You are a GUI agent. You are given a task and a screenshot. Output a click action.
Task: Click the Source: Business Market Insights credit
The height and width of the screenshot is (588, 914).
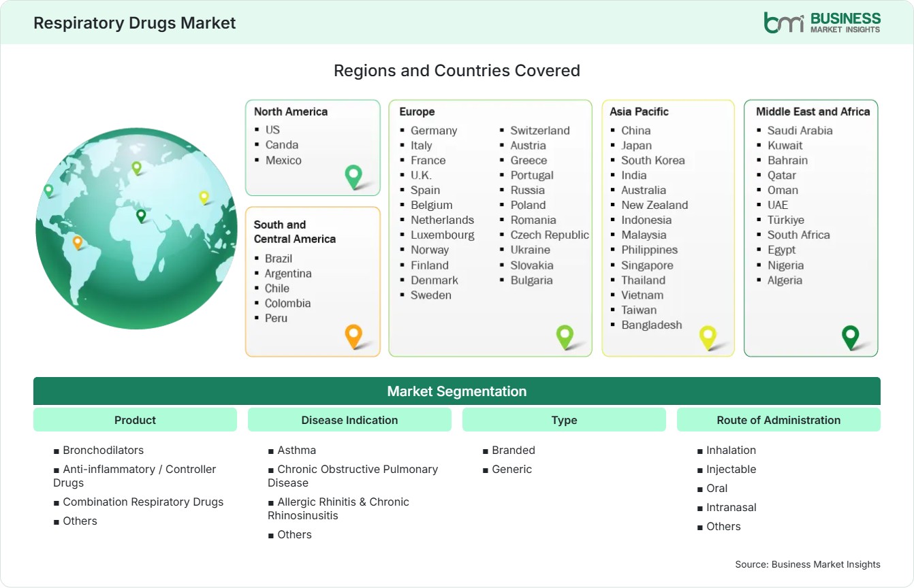coord(808,564)
